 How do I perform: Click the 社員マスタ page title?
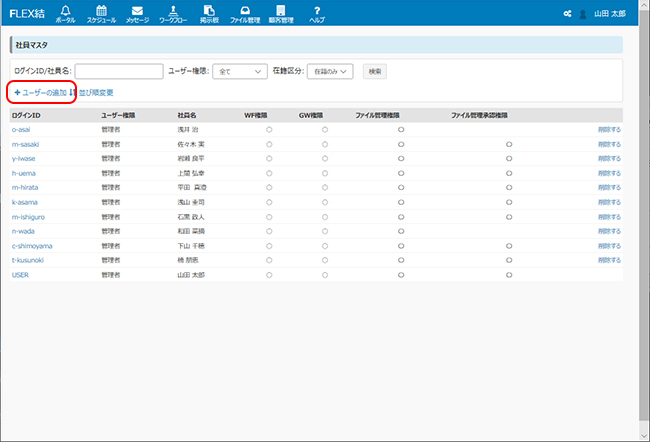(32, 45)
